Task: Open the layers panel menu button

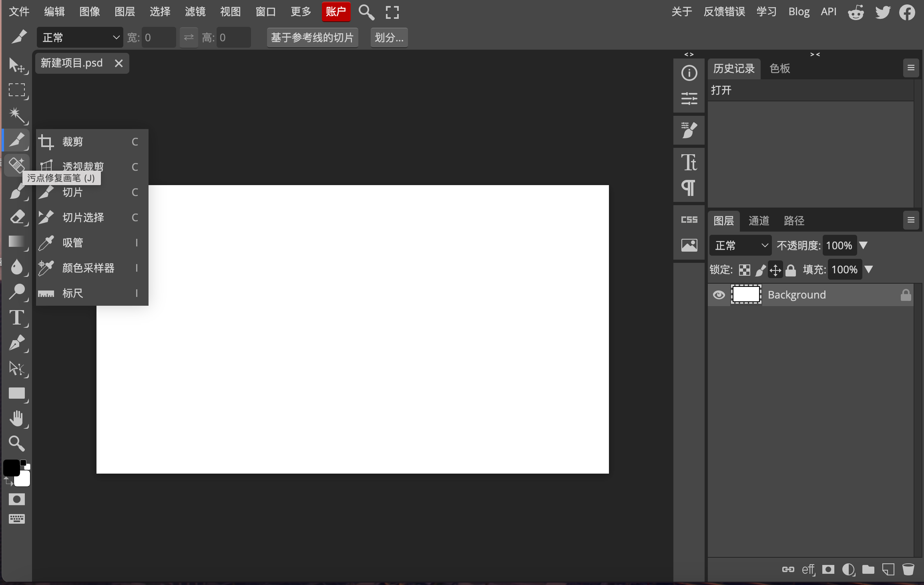Action: click(911, 220)
